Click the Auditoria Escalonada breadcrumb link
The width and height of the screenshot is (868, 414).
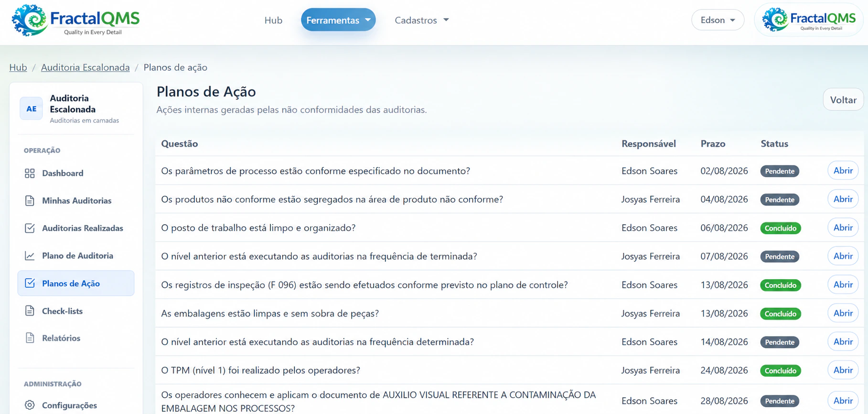coord(85,67)
